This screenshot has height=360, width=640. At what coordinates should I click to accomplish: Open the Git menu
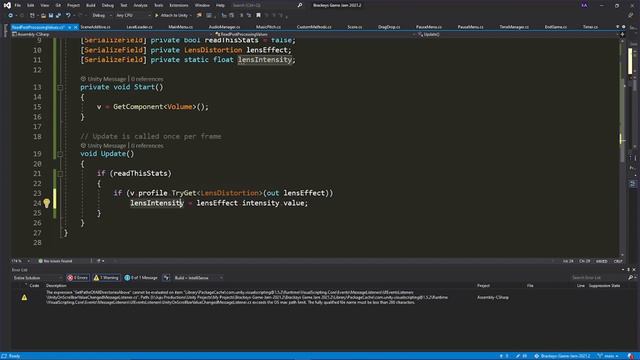coord(58,5)
